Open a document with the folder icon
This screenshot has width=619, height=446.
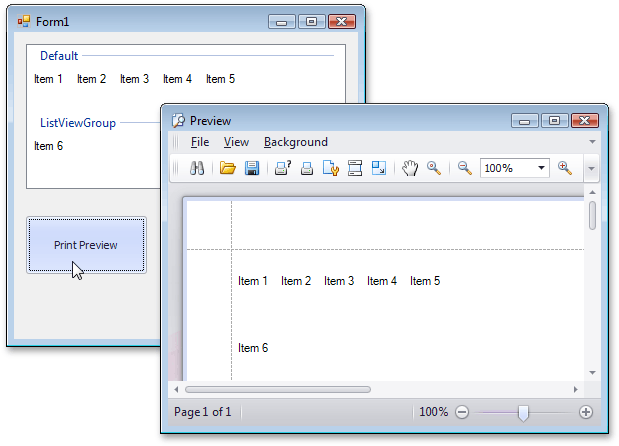click(x=227, y=168)
